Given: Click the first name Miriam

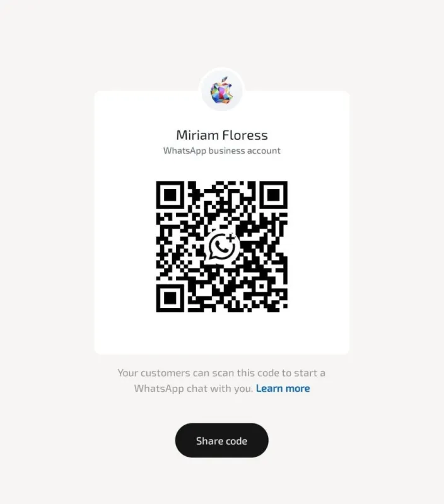Looking at the screenshot, I should tap(197, 135).
